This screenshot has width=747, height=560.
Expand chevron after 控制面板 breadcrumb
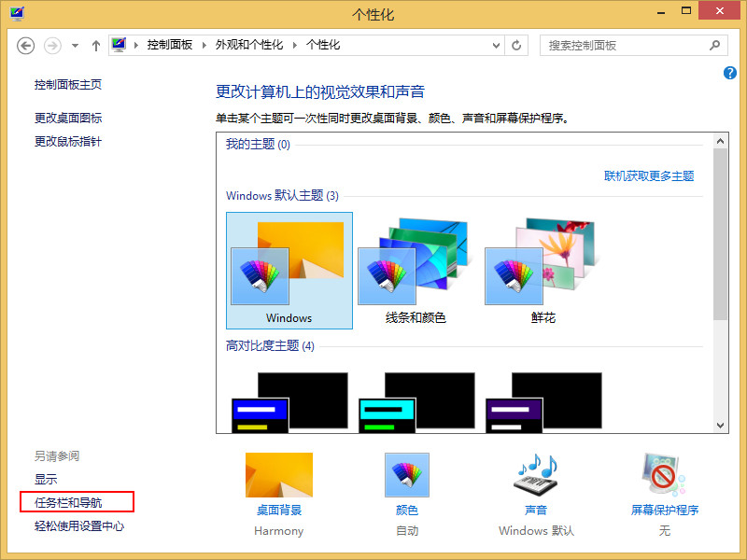click(204, 45)
